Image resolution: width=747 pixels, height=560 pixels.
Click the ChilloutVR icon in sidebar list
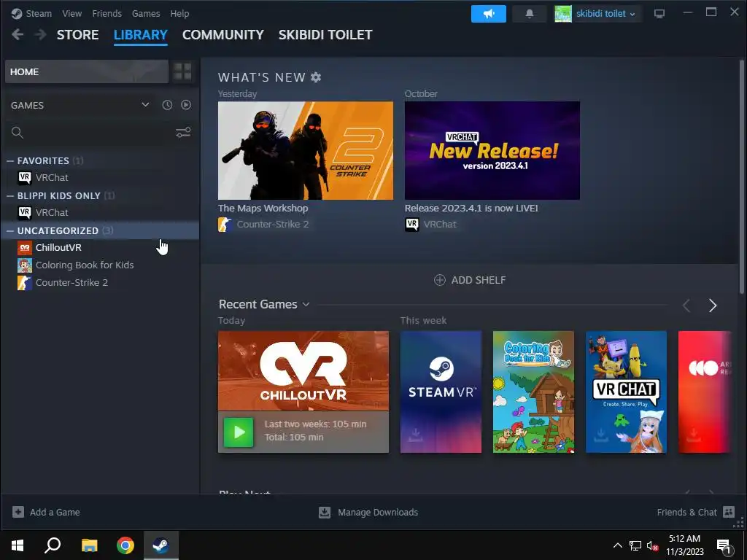click(x=25, y=248)
